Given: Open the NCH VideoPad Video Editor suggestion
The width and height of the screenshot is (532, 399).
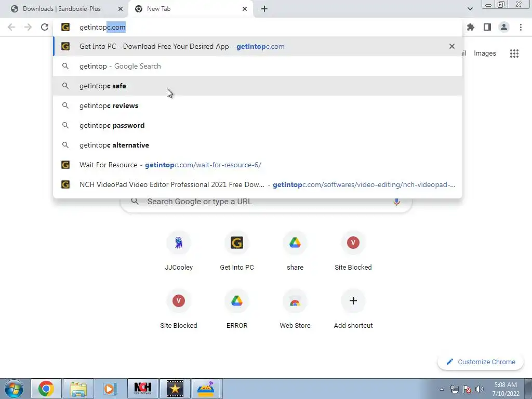Looking at the screenshot, I should tap(258, 184).
